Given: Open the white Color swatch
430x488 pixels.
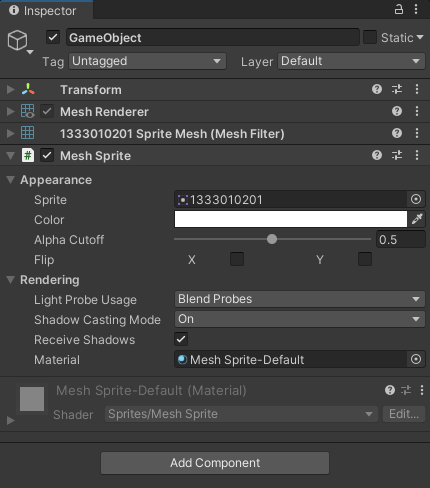Looking at the screenshot, I should [291, 219].
